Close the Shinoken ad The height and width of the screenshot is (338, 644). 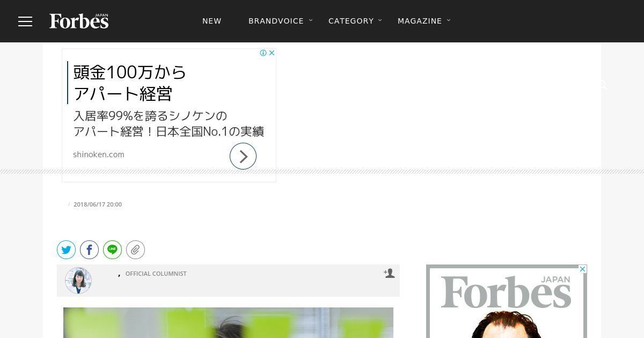click(x=272, y=53)
